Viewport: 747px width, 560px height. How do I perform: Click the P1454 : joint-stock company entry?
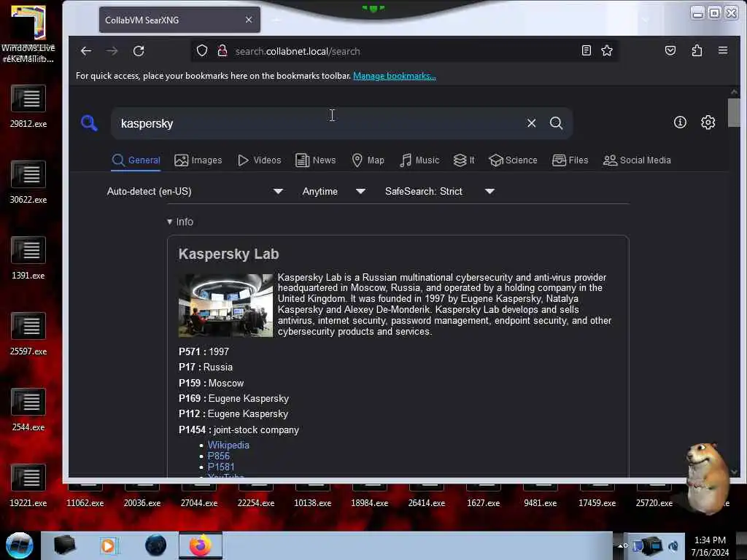(x=239, y=430)
